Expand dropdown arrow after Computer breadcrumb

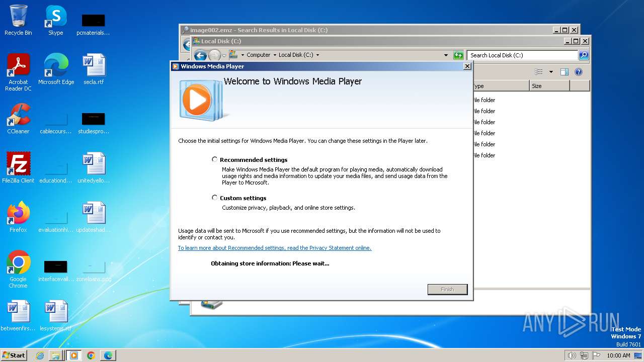tap(275, 55)
